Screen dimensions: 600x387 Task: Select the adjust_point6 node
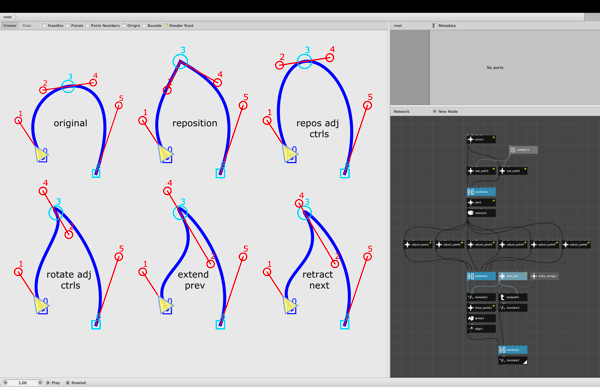pyautogui.click(x=576, y=244)
